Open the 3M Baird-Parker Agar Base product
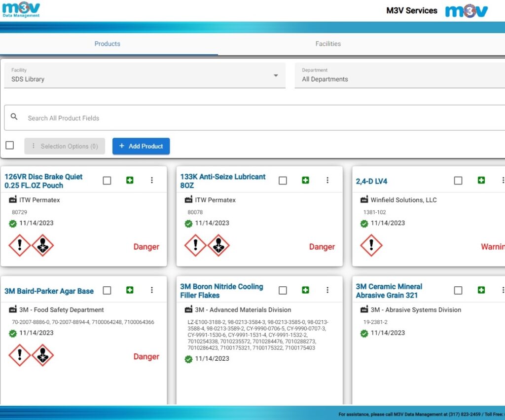505x420 pixels. pos(49,291)
